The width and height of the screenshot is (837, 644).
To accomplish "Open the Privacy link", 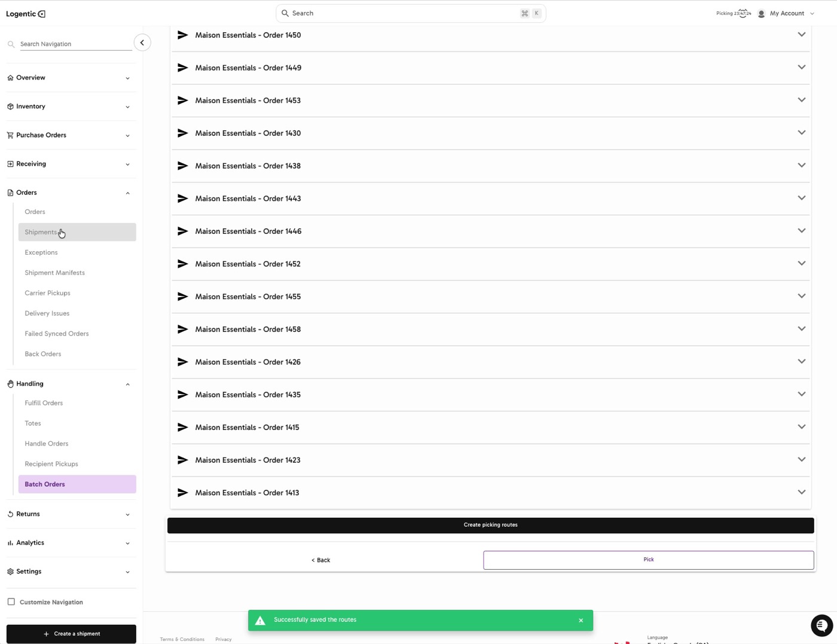I will pos(224,639).
